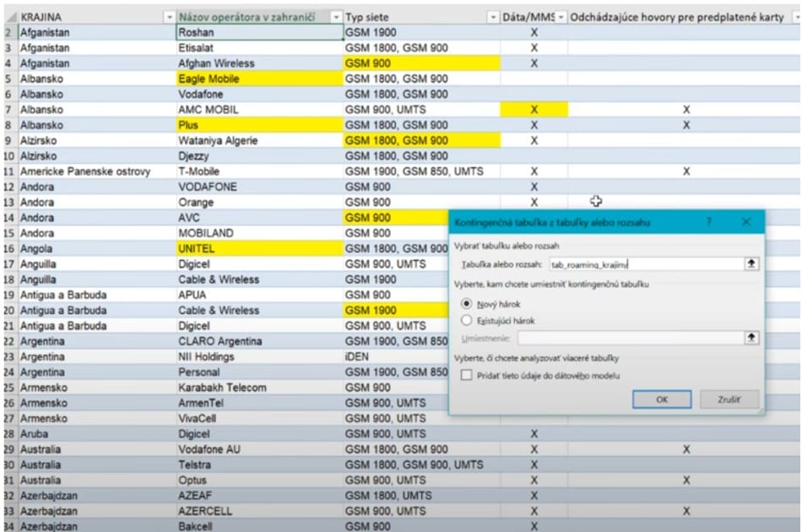The image size is (802, 532).
Task: Click the Etisalat operator cell
Action: pos(260,48)
